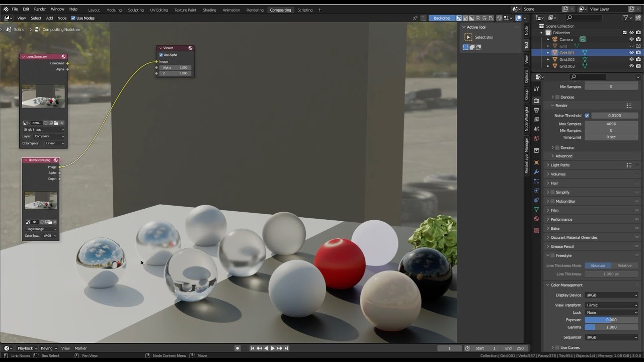Switch to the Layout workspace tab
Viewport: 644px width, 362px height.
click(x=94, y=10)
